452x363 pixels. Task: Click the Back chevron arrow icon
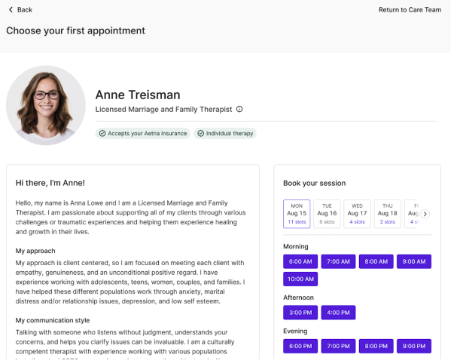pyautogui.click(x=11, y=10)
